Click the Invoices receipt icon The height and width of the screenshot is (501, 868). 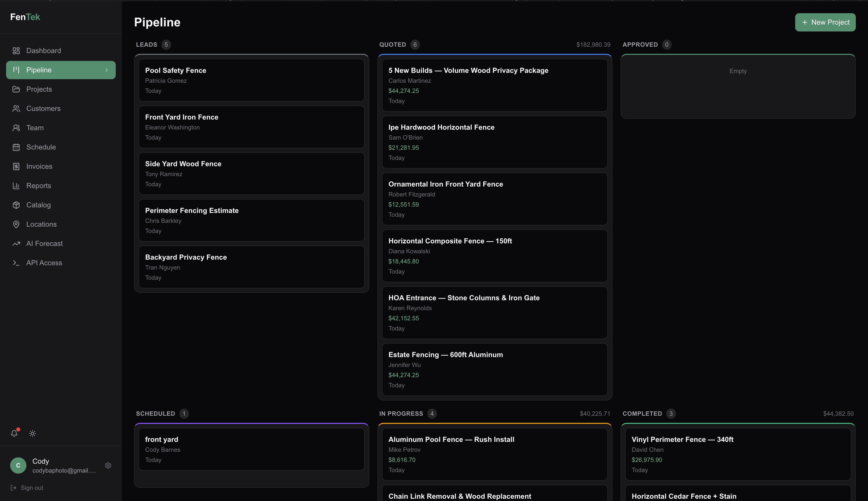[16, 166]
